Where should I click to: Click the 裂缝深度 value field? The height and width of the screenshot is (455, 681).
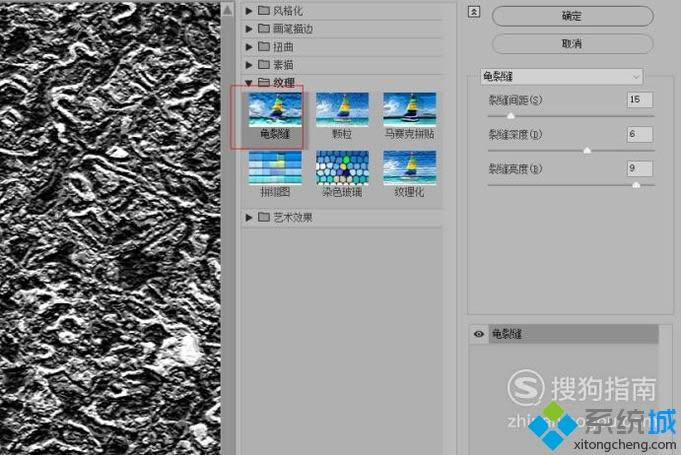point(639,134)
